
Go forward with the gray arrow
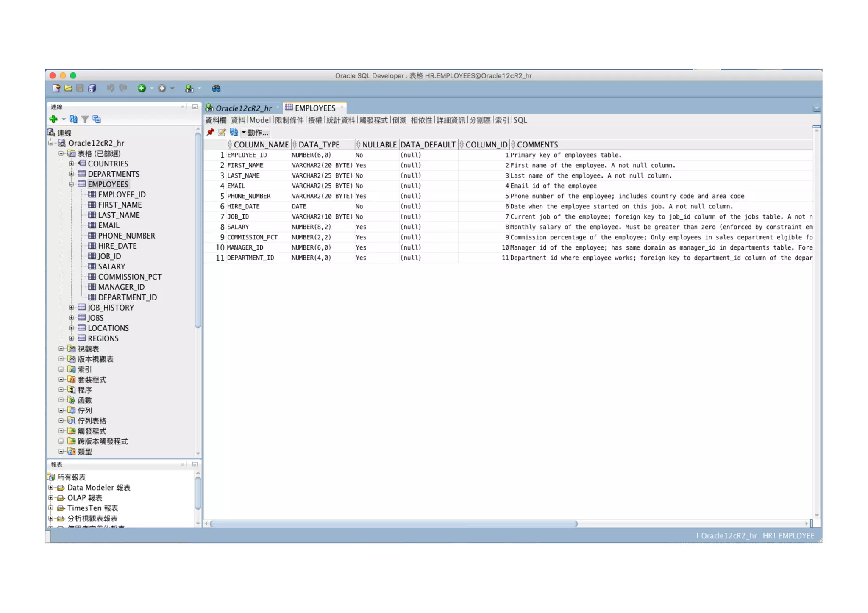tap(161, 88)
